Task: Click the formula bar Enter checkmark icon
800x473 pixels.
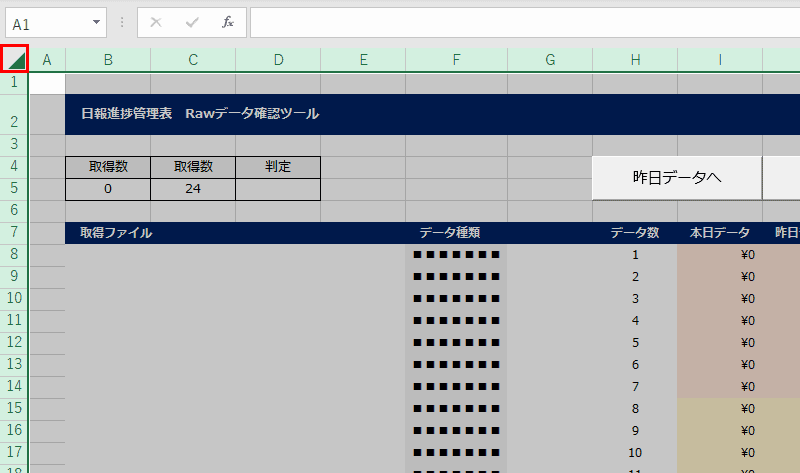Action: (x=191, y=22)
